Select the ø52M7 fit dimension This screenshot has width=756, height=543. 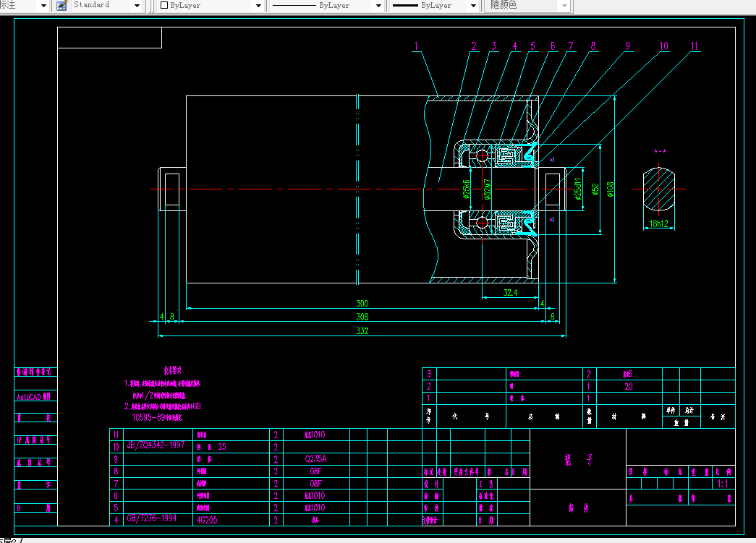click(487, 189)
